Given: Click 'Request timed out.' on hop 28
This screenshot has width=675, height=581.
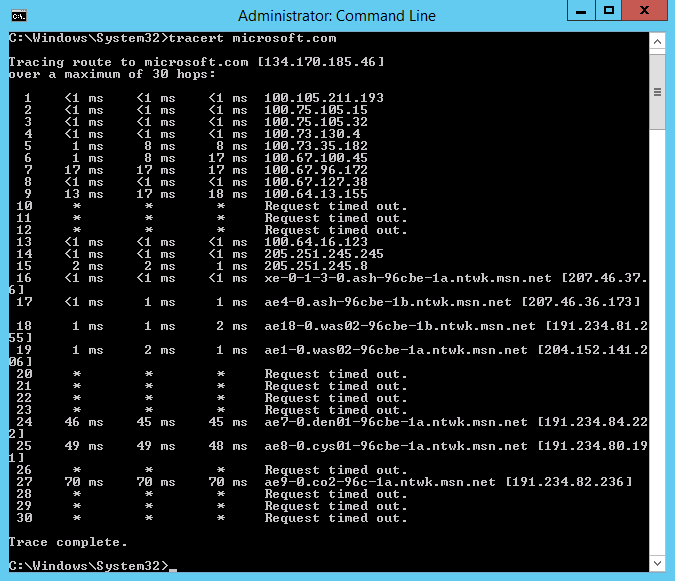Looking at the screenshot, I should tap(336, 494).
